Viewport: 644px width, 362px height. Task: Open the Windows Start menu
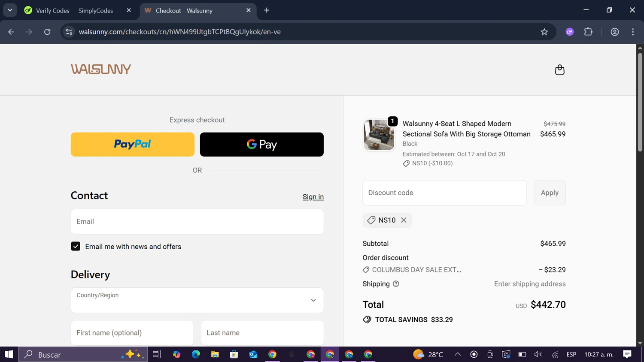coord(9,354)
